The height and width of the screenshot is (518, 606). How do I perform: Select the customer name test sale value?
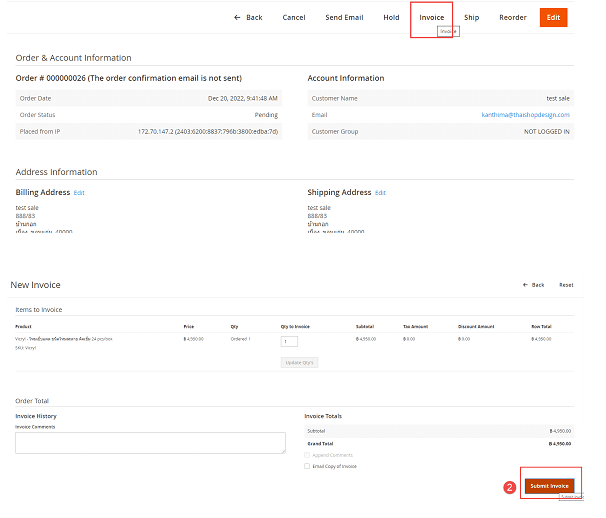tap(558, 99)
